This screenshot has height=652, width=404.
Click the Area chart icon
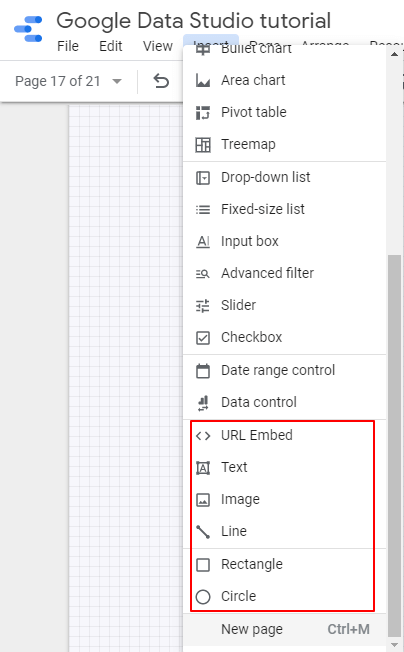coord(203,80)
